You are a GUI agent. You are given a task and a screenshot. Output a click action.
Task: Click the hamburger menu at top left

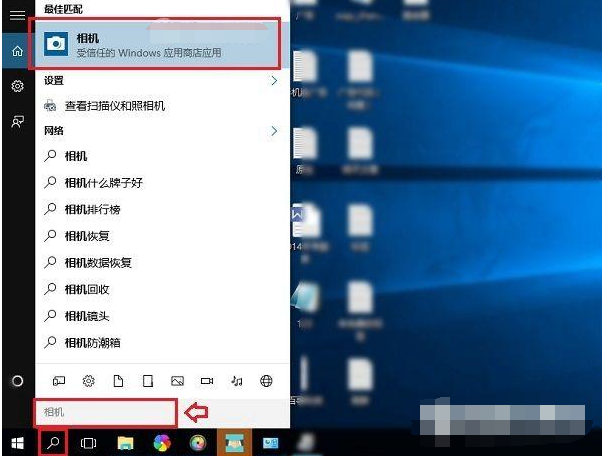point(17,16)
